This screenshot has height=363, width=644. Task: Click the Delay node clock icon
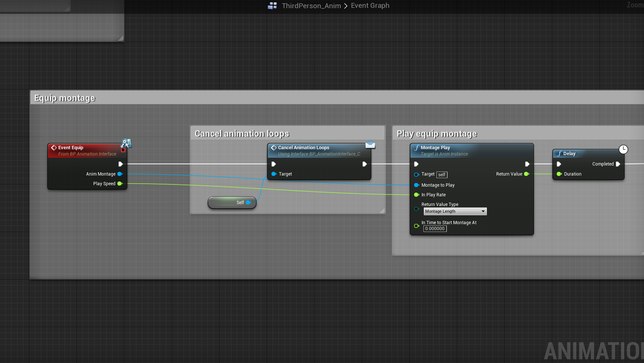(623, 149)
